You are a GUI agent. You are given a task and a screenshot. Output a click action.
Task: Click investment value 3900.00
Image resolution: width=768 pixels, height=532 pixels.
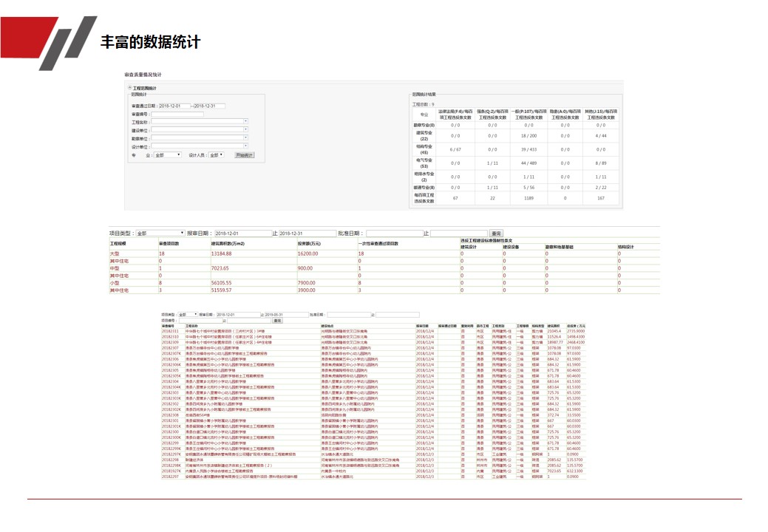[306, 290]
